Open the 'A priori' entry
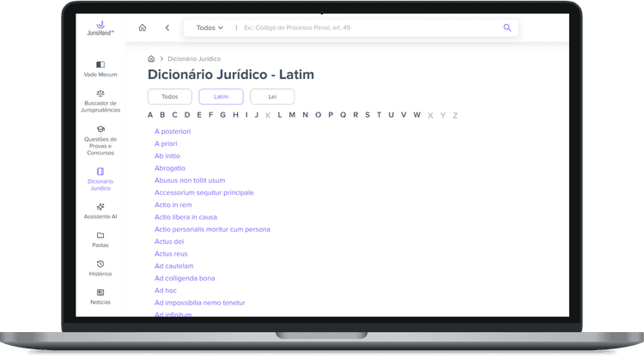The image size is (644, 357). pos(166,143)
